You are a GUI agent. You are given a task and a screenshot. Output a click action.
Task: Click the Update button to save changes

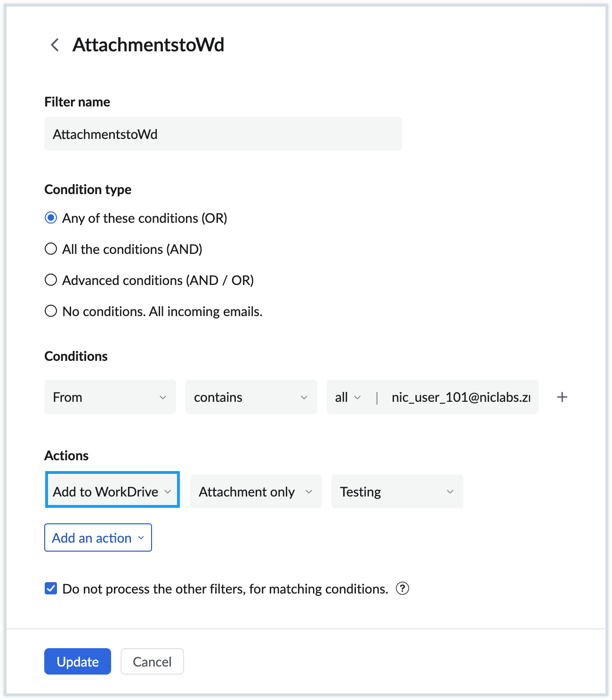tap(77, 661)
